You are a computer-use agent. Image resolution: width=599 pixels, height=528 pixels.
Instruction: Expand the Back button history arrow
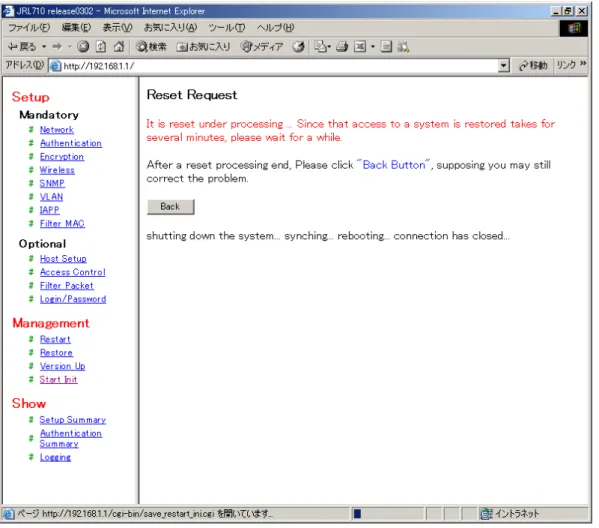pyautogui.click(x=44, y=47)
